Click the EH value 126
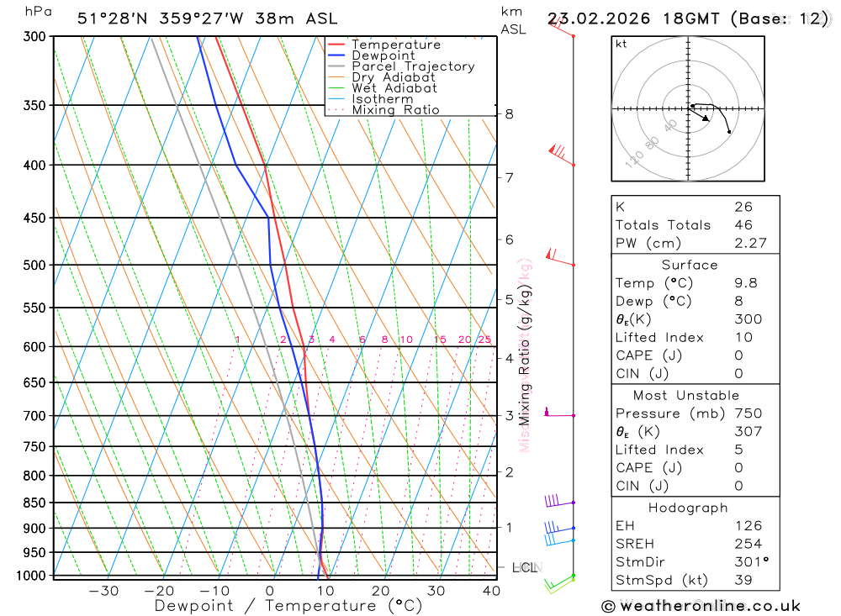Image resolution: width=841 pixels, height=616 pixels. pyautogui.click(x=748, y=526)
